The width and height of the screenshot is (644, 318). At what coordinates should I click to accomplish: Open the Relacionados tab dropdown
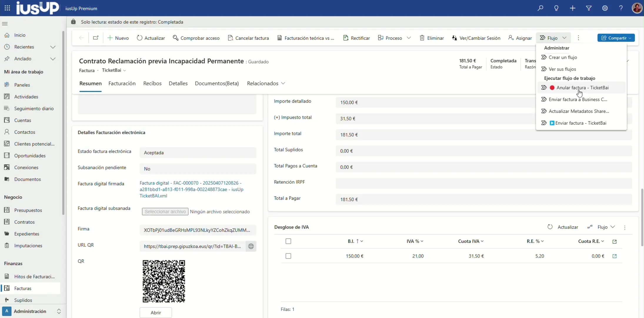pos(266,83)
